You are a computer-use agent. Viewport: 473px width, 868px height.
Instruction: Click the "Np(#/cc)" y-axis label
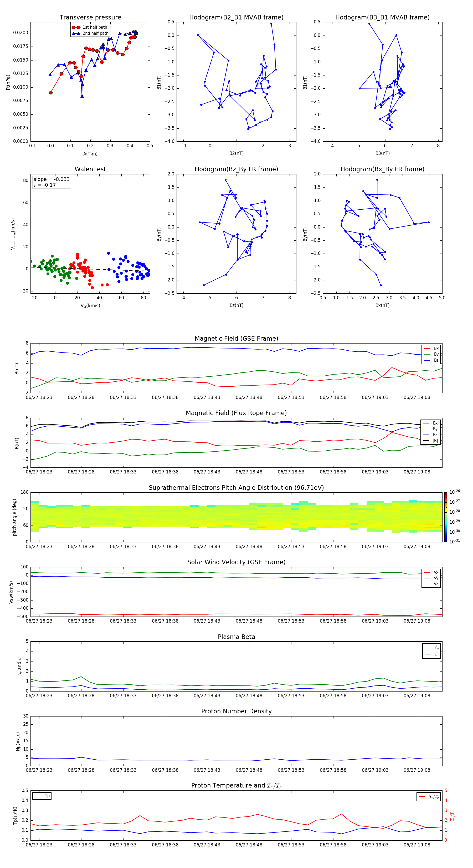pos(18,741)
